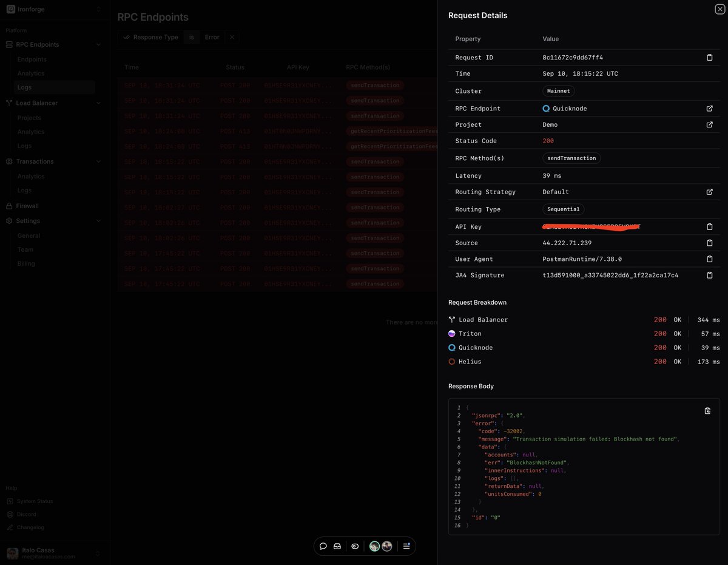728x565 pixels.
Task: Open the Italo Casas account menu
Action: pyautogui.click(x=55, y=553)
